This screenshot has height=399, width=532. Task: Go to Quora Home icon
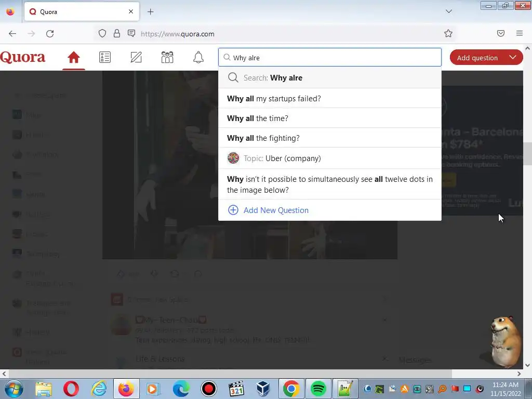(74, 57)
